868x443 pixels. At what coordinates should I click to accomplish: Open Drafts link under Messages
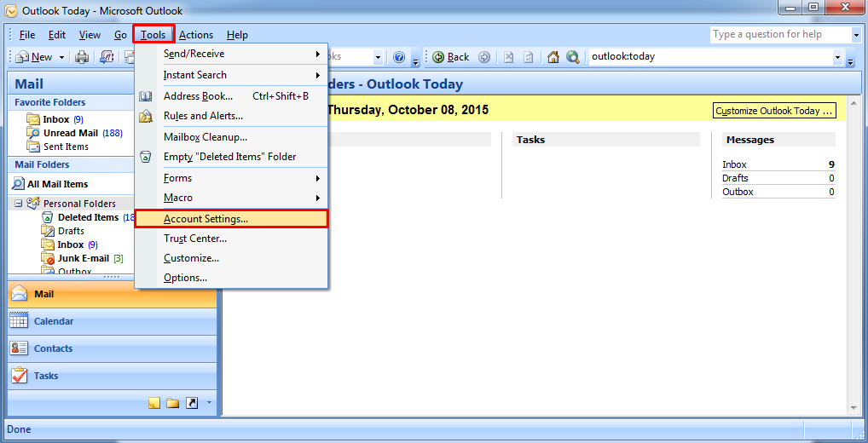[735, 178]
